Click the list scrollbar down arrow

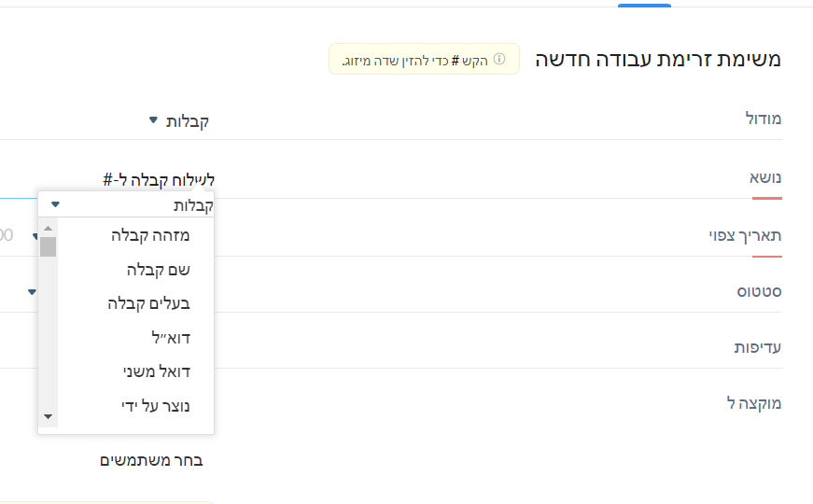tap(49, 416)
